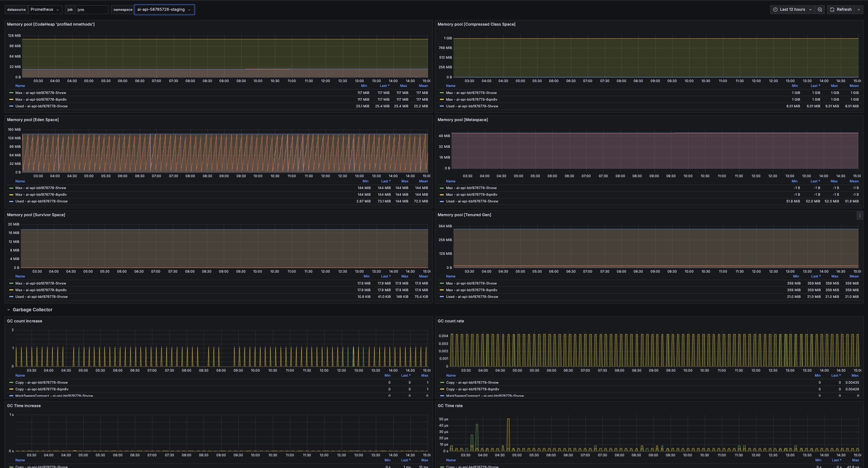Click green color swatch of Max 5hvsw in CodeHeap legend
Screen dimensions: 868x468
pyautogui.click(x=11, y=93)
